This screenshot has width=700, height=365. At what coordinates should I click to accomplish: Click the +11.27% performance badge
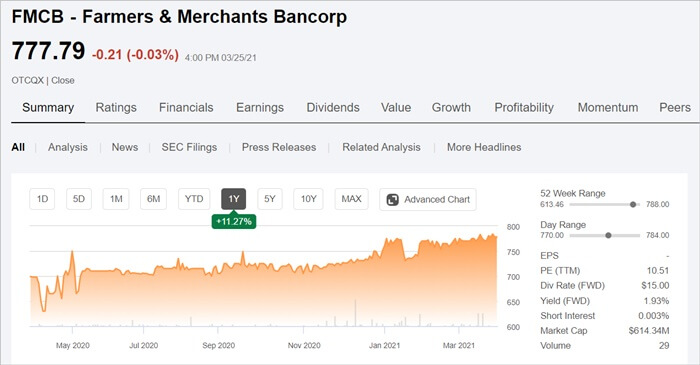point(233,221)
